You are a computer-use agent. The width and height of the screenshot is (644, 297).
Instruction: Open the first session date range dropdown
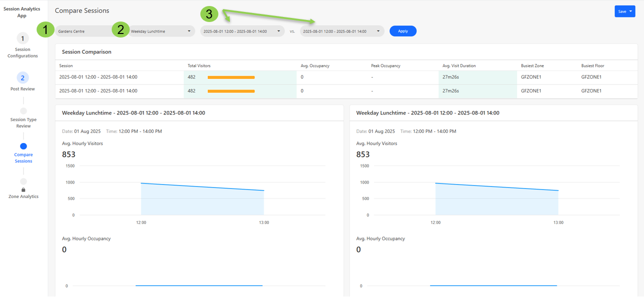242,31
